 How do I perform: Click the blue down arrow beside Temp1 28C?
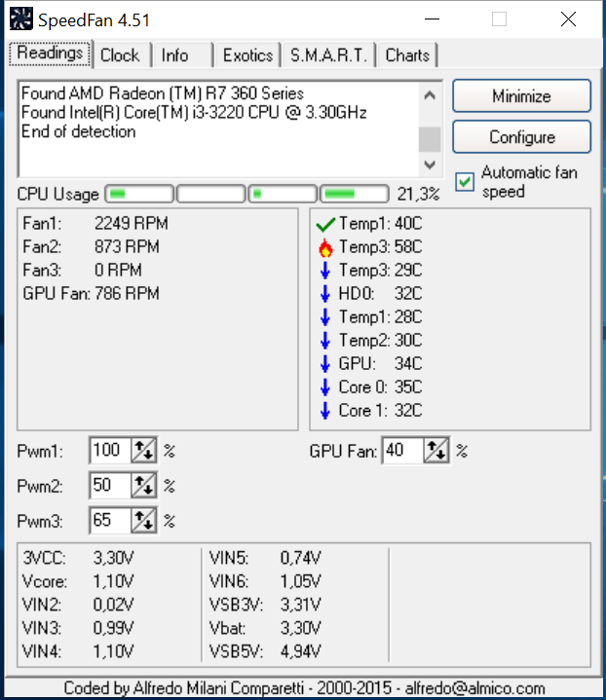pos(325,317)
